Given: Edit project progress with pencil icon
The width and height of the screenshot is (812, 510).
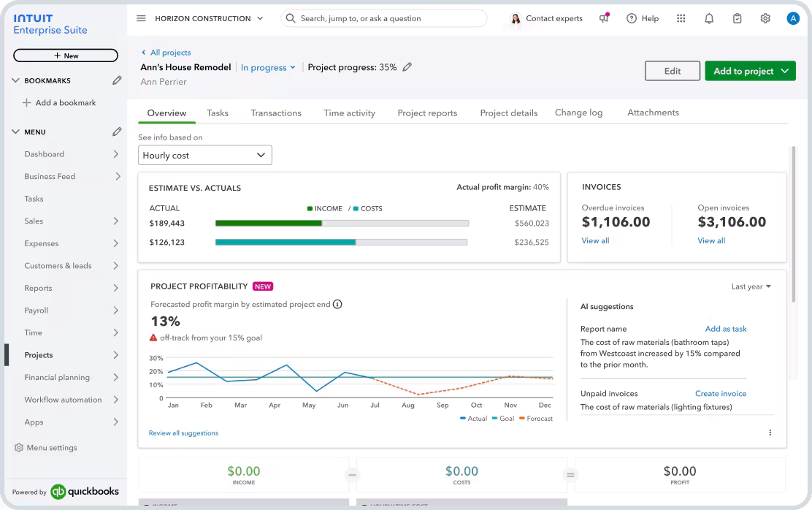Looking at the screenshot, I should (x=407, y=67).
